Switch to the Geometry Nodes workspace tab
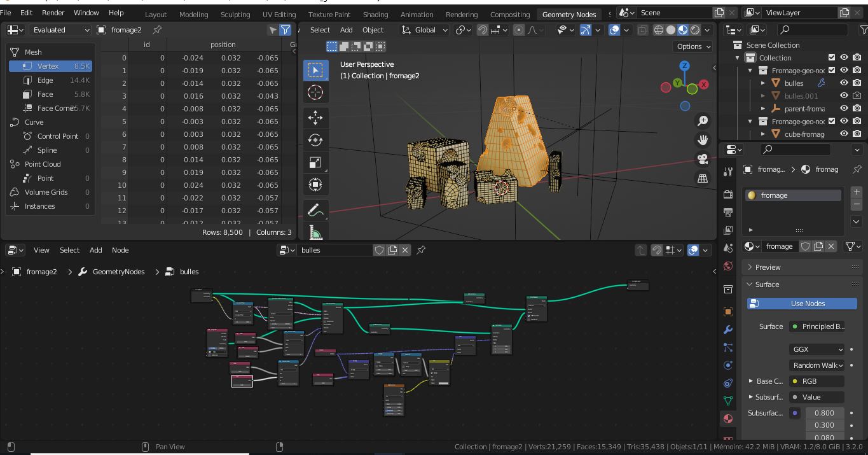This screenshot has width=868, height=455. click(568, 14)
